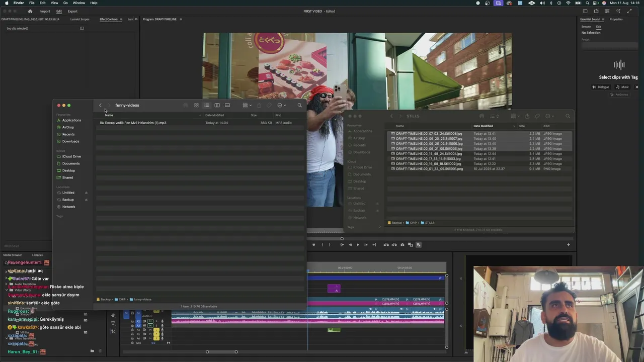Click the Extract button in Program monitor
The width and height of the screenshot is (644, 362).
[x=394, y=245]
